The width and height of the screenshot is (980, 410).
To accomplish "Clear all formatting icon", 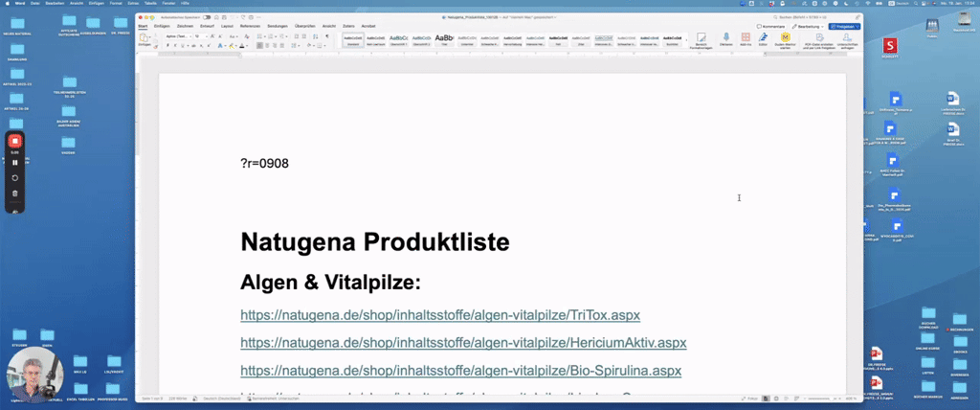I will [x=247, y=36].
